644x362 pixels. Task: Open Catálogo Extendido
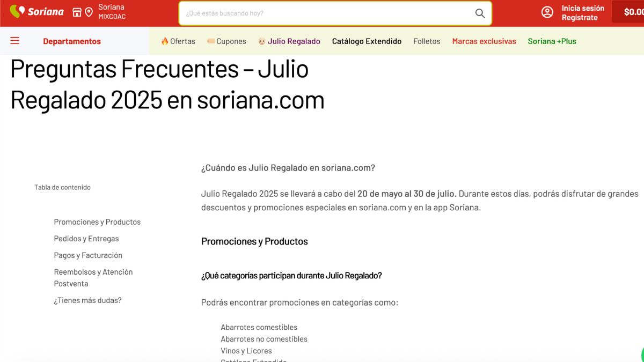[367, 41]
